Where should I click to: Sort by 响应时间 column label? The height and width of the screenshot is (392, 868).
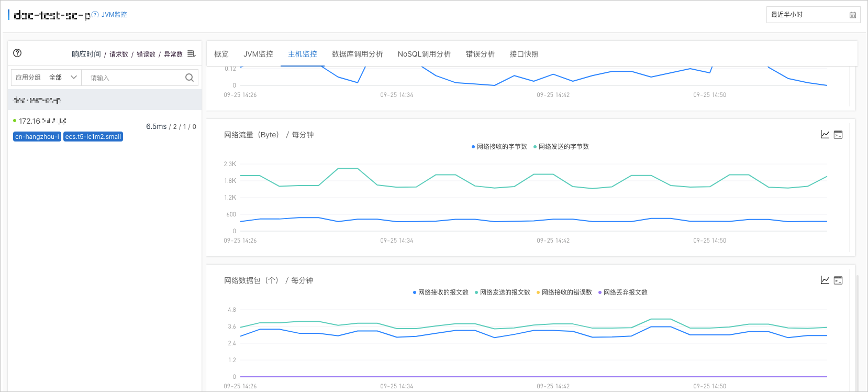coord(86,55)
